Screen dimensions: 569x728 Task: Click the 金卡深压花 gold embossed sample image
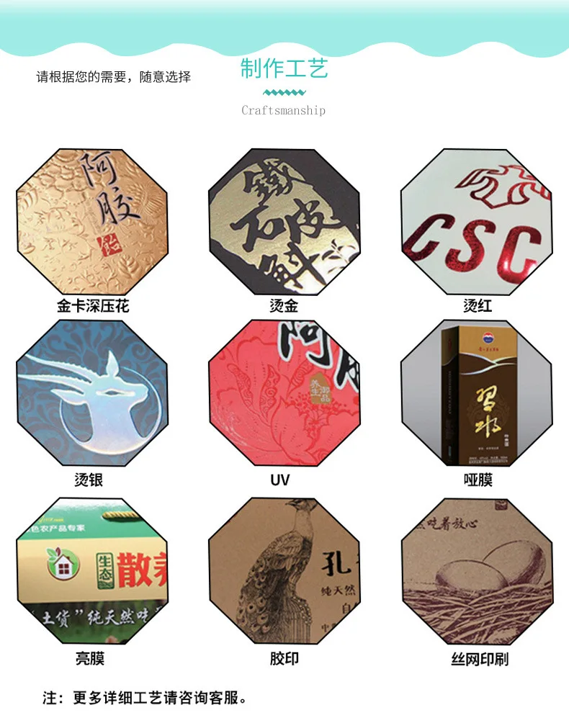click(92, 222)
